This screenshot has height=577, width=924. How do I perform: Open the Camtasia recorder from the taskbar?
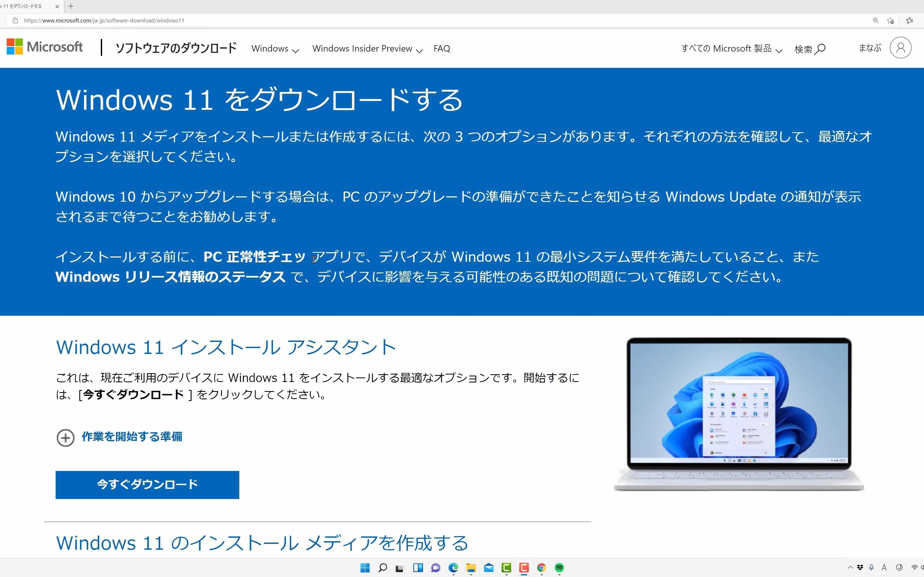524,568
